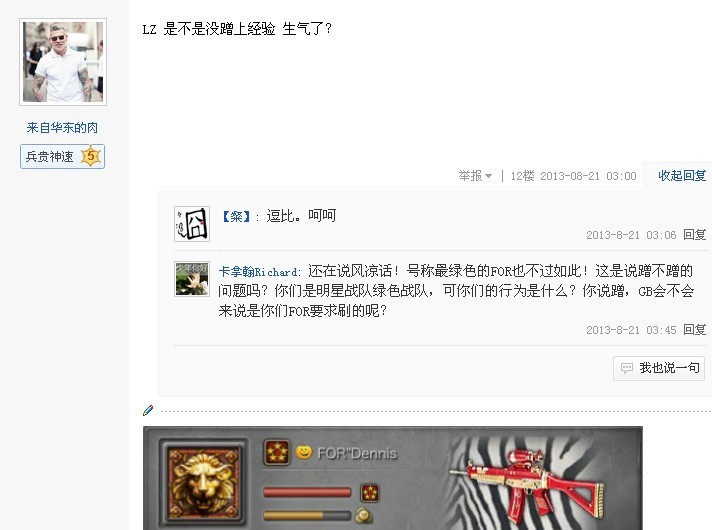Click the red progress bar in signature
Screen dimensions: 712x530
[x=307, y=492]
